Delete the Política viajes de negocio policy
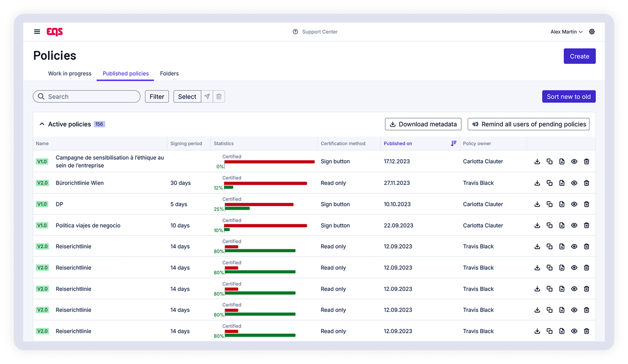This screenshot has height=364, width=628. coord(586,226)
